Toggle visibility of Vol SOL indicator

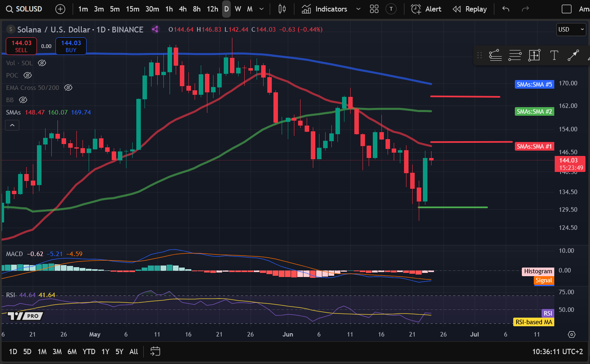tap(42, 63)
